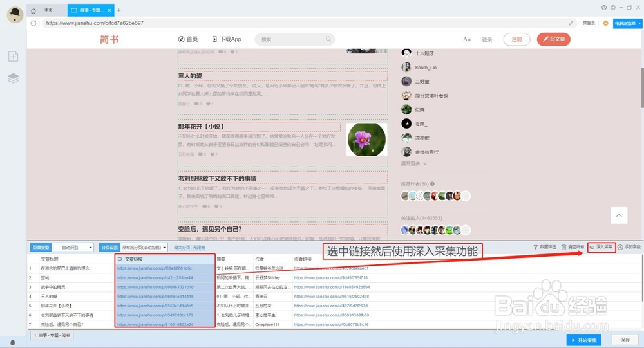Click the 数据筛选 filter icon
The height and width of the screenshot is (348, 644).
pyautogui.click(x=536, y=247)
